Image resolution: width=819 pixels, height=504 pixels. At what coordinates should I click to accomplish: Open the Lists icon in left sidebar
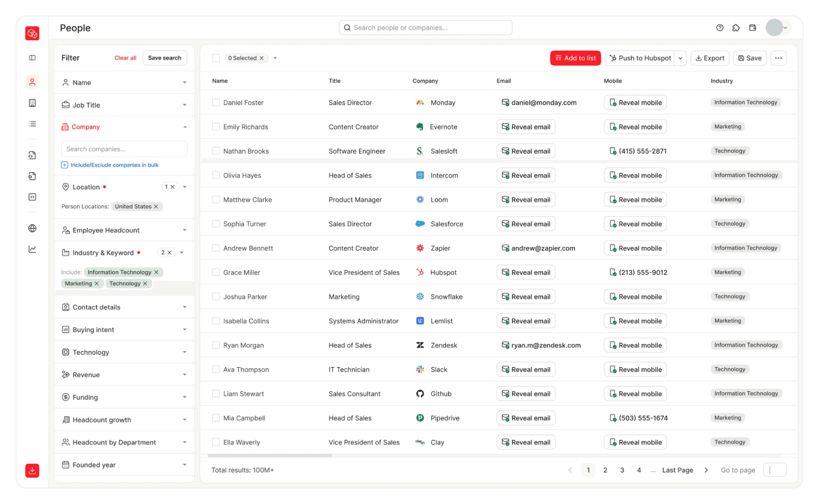click(x=32, y=124)
